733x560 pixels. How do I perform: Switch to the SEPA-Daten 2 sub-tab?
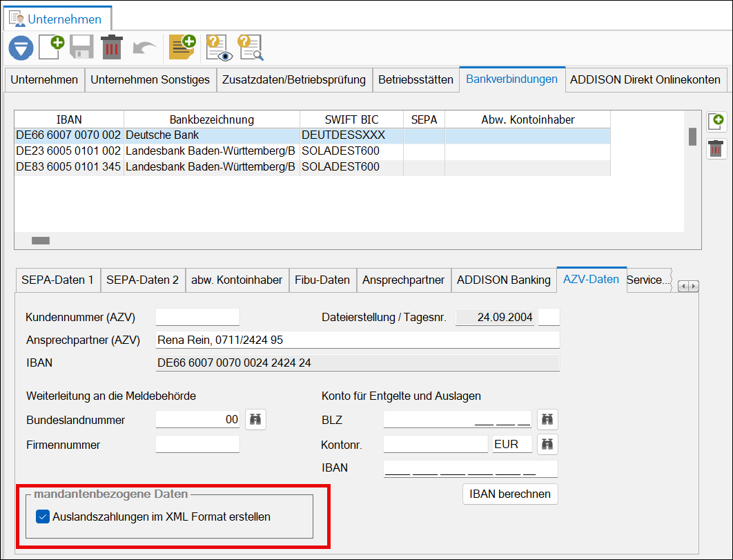[x=143, y=280]
